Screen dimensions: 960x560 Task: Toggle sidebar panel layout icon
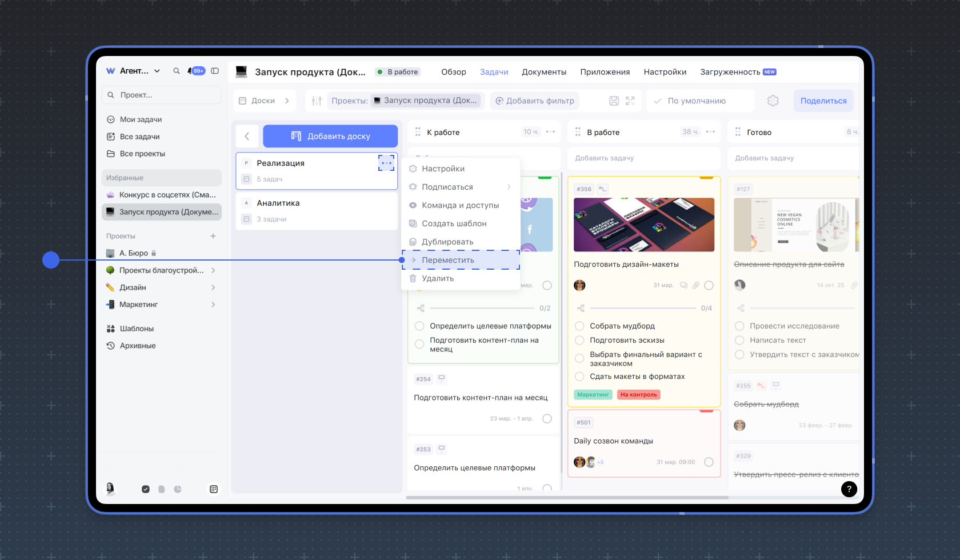coord(215,71)
